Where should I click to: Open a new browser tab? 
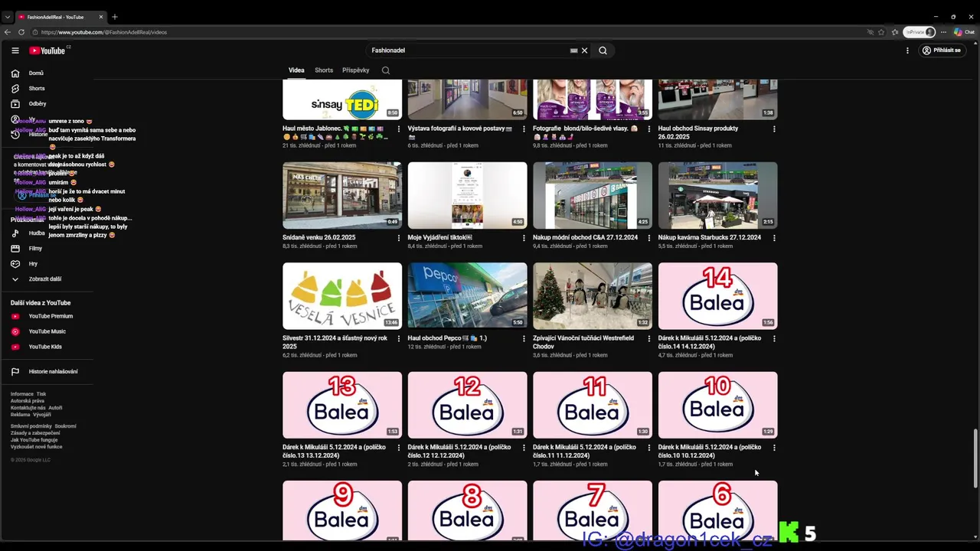(115, 17)
